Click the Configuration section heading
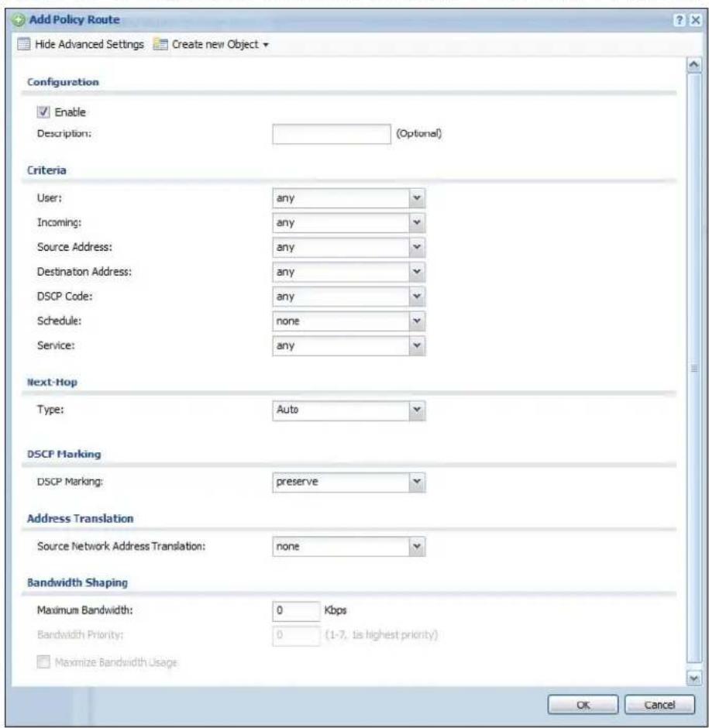The width and height of the screenshot is (709, 728). (63, 82)
